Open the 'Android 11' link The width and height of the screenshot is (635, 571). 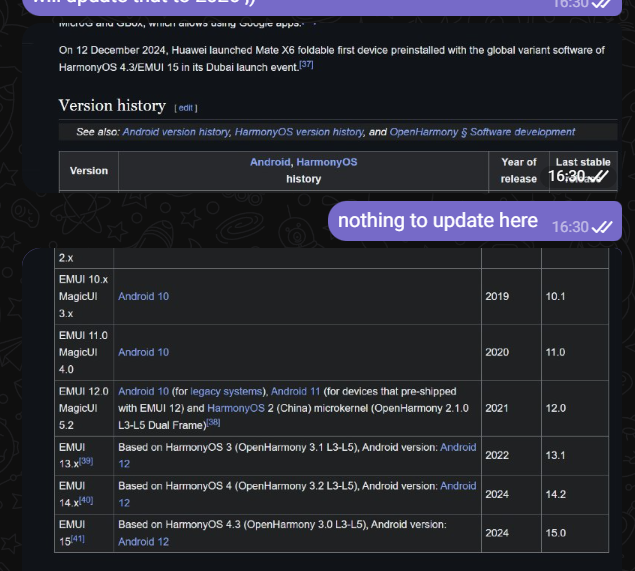[x=295, y=392]
